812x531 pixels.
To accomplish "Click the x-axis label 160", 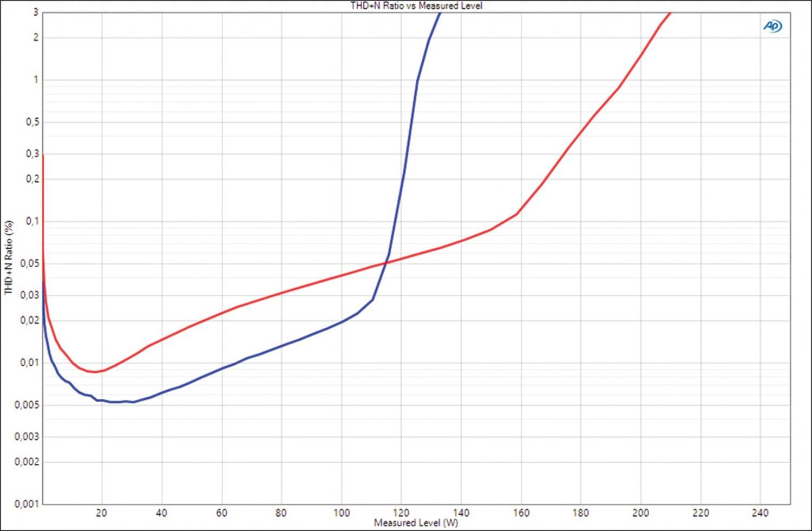I will coord(521,513).
